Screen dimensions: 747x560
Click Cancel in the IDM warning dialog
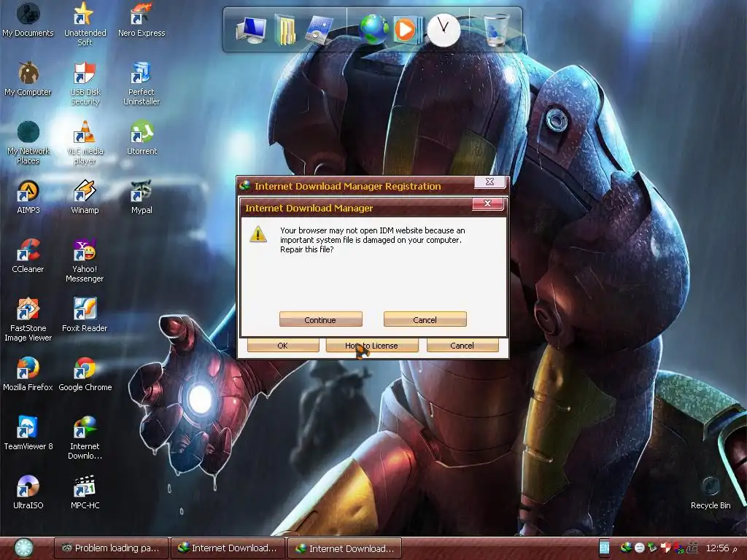[x=425, y=319]
